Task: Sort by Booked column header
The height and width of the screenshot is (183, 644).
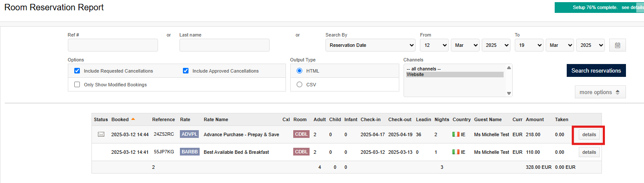Action: pyautogui.click(x=120, y=119)
